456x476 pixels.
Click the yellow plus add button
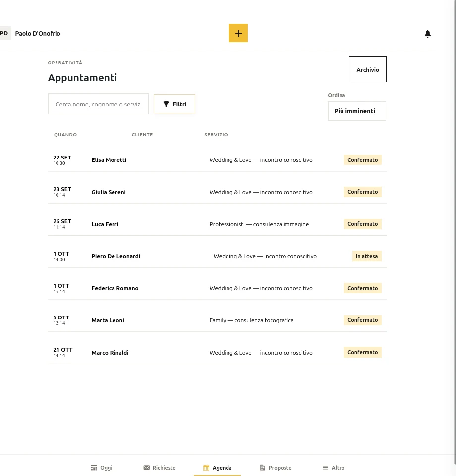[238, 33]
